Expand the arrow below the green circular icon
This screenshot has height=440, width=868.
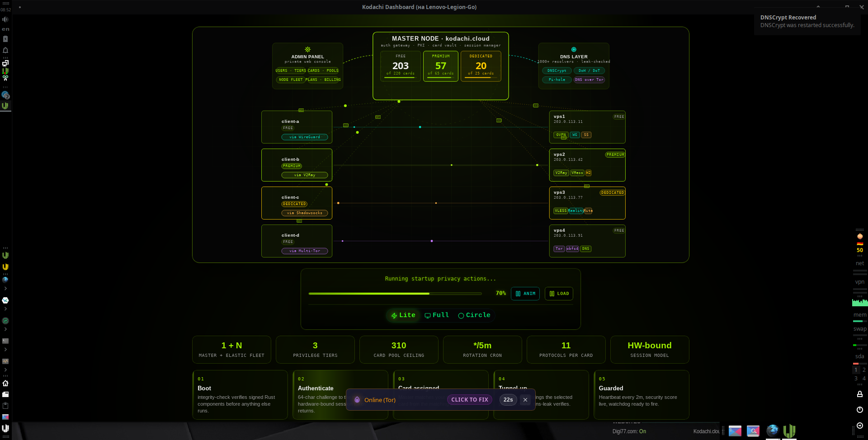tap(5, 329)
